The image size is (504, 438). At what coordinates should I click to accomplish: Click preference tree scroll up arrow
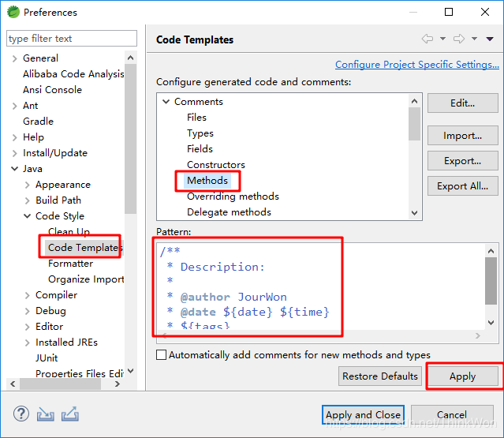[x=130, y=58]
